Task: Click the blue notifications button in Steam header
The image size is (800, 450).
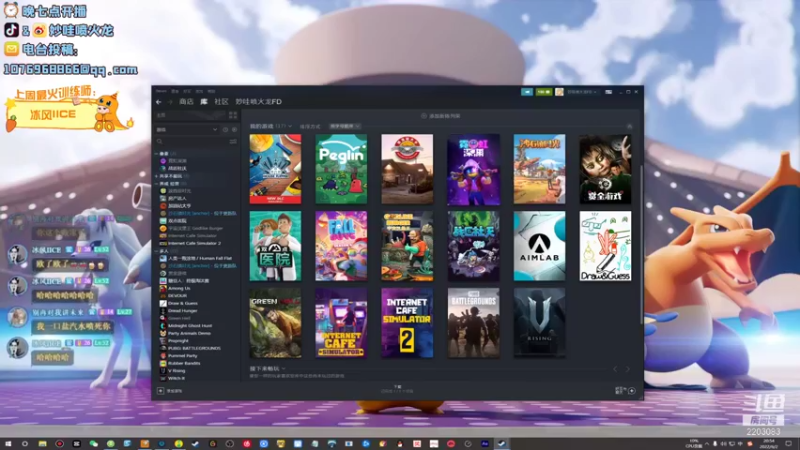Action: coord(527,92)
